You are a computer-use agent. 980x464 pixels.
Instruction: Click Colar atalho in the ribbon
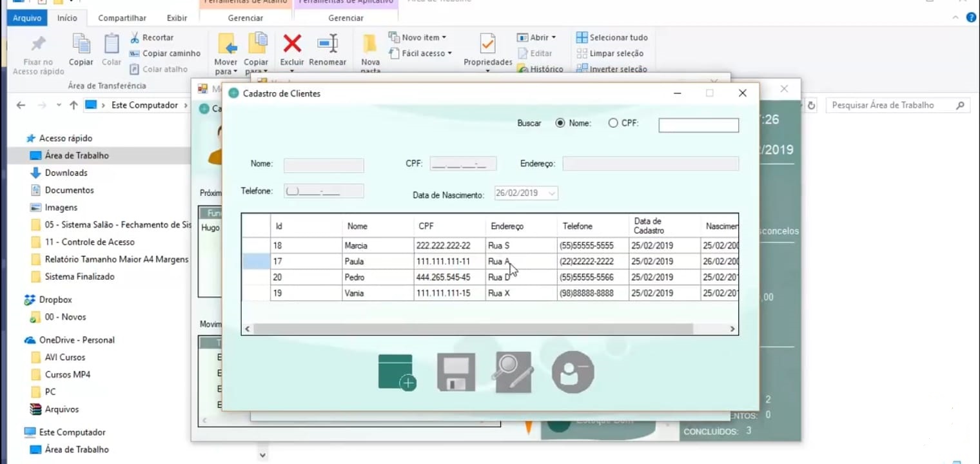point(159,69)
